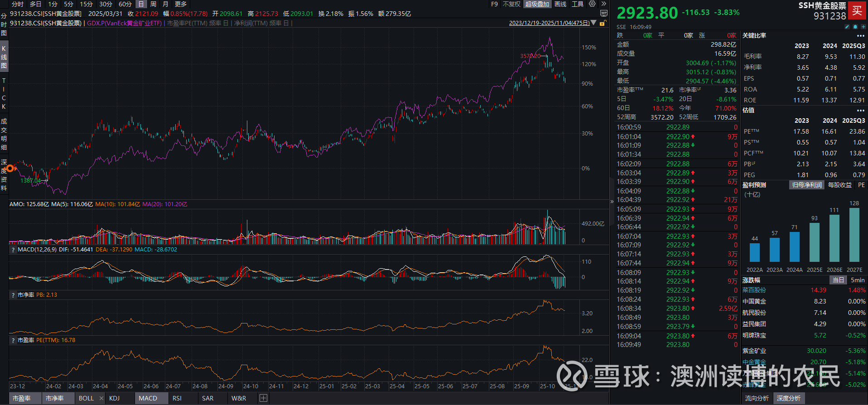
Task: Click the lock icon beside date range
Action: click(603, 23)
